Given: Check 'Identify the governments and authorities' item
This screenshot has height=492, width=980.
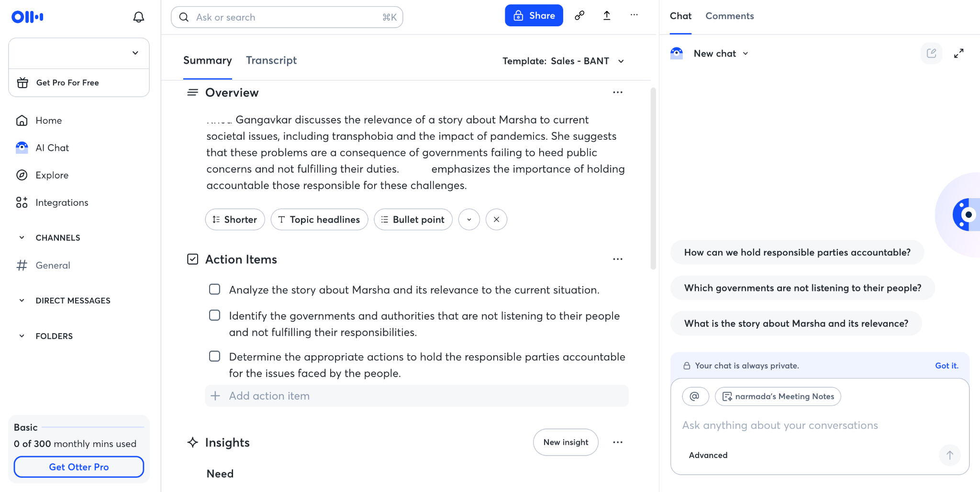Looking at the screenshot, I should tap(215, 315).
